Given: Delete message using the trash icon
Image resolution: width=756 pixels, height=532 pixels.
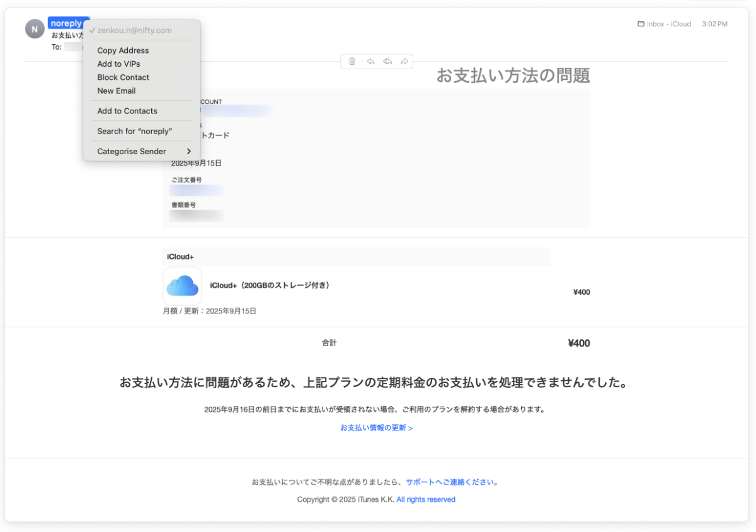Looking at the screenshot, I should [352, 61].
